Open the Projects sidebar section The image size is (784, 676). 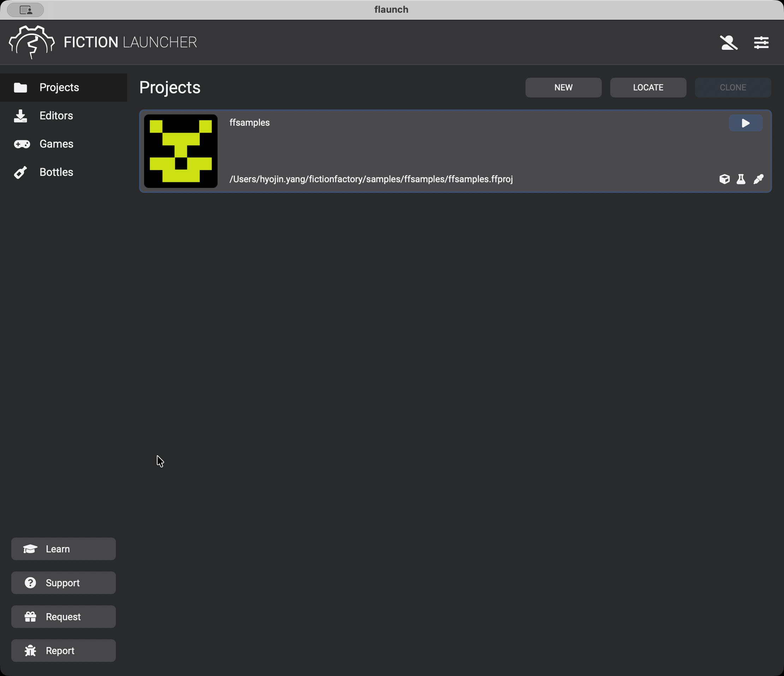click(63, 88)
